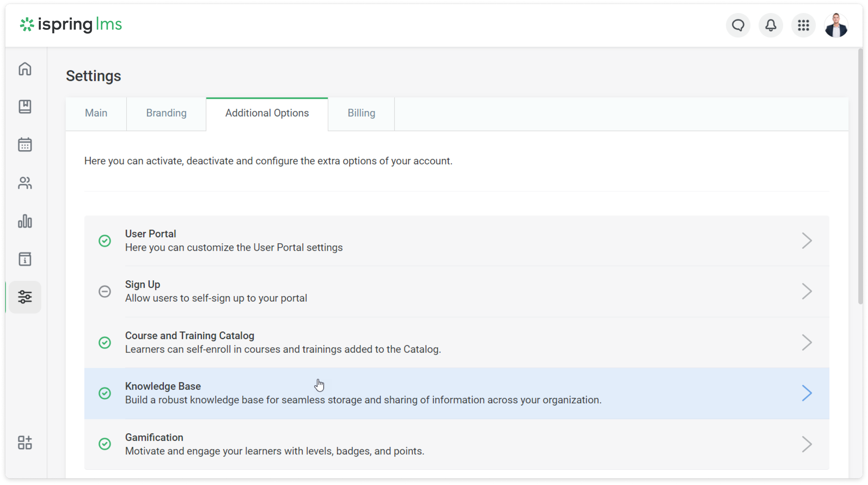868x485 pixels.
Task: Open the home dashboard sidebar icon
Action: pos(25,69)
